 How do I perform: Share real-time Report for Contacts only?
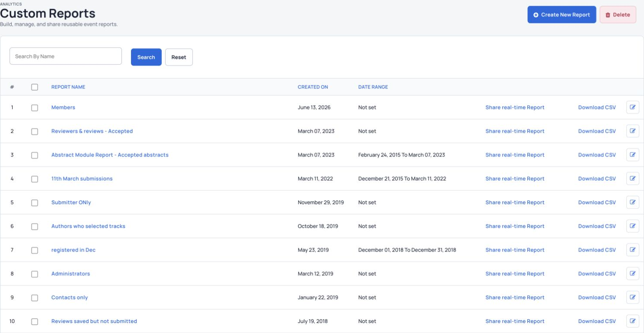[515, 297]
